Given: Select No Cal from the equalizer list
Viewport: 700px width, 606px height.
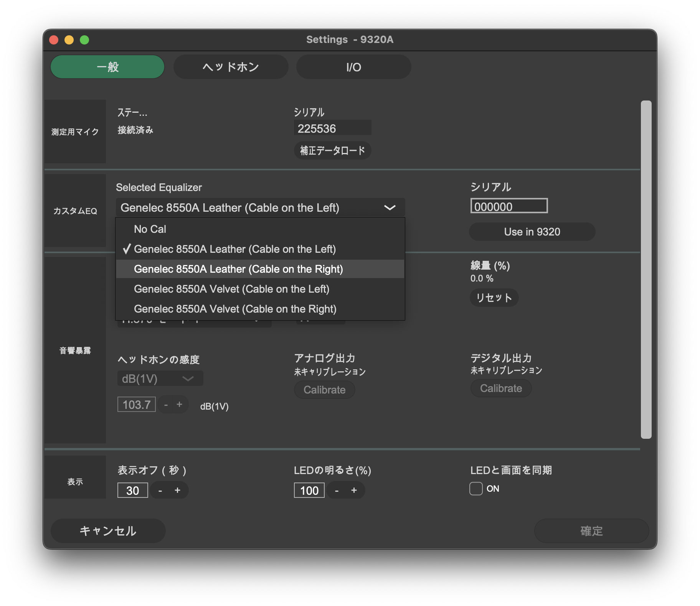Looking at the screenshot, I should point(260,229).
